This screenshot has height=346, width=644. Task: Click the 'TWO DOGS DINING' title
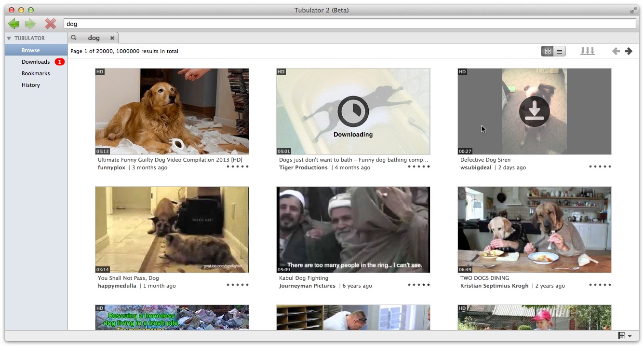point(484,278)
